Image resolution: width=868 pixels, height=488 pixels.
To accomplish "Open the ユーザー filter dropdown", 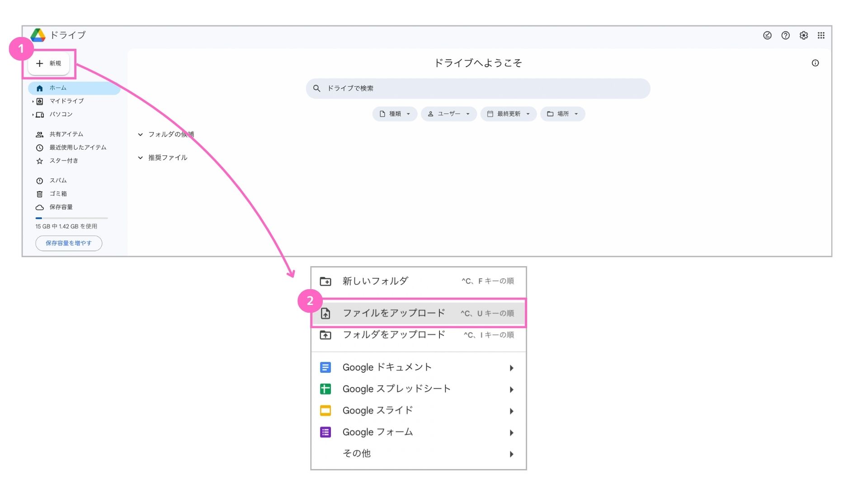I will [448, 114].
